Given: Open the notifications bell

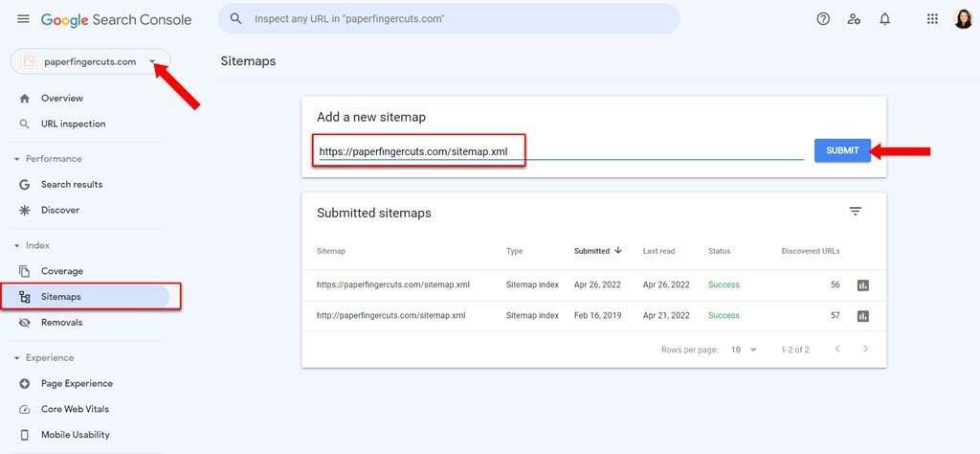Looking at the screenshot, I should (884, 19).
